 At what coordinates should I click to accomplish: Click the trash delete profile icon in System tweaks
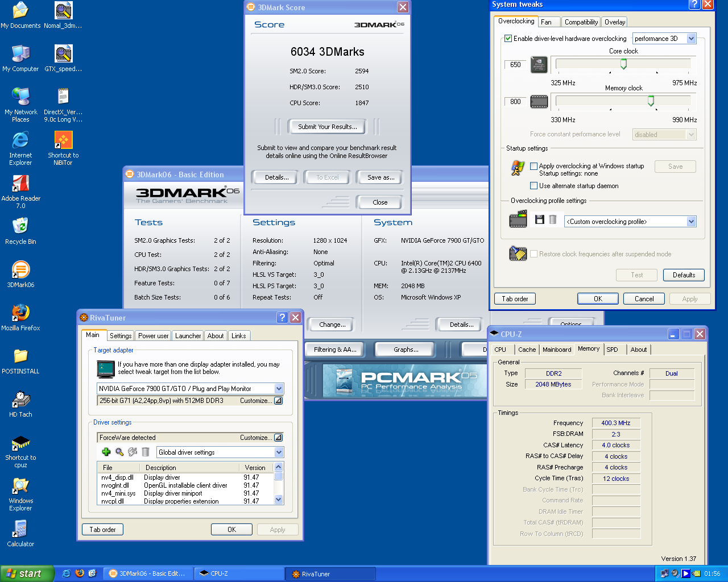552,219
